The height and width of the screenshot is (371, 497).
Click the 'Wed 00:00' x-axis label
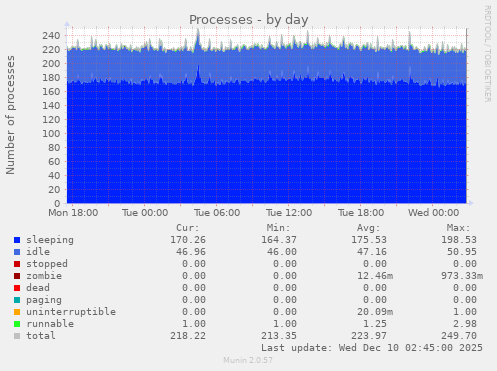pos(433,213)
